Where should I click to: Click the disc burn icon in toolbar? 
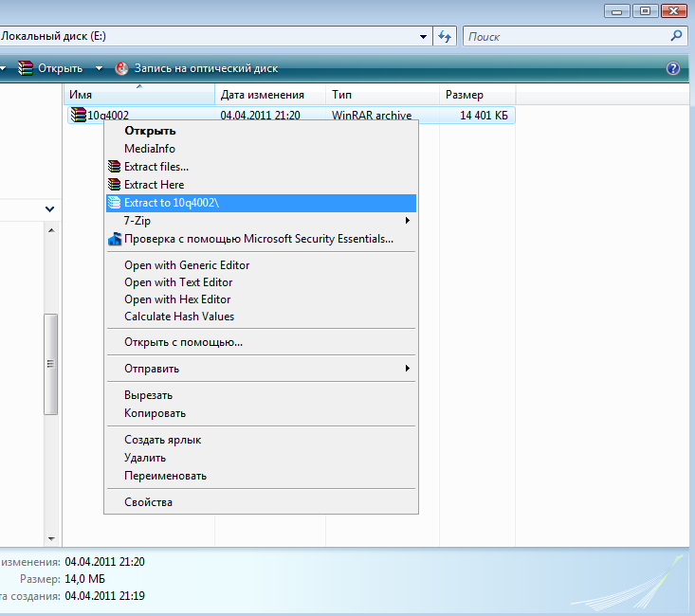121,68
